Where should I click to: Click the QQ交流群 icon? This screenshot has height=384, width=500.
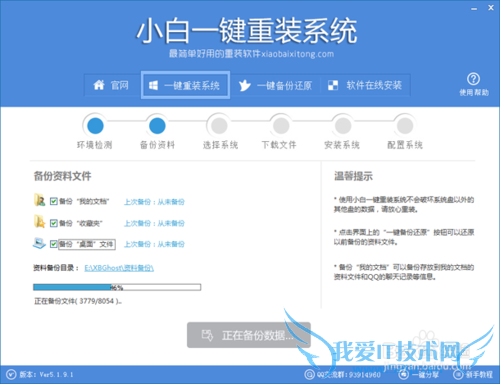tap(309, 375)
